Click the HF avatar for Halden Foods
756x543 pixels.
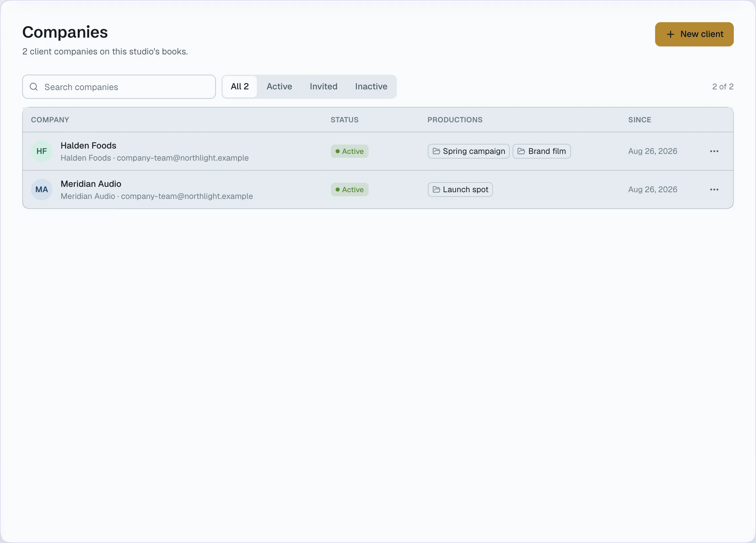[42, 151]
